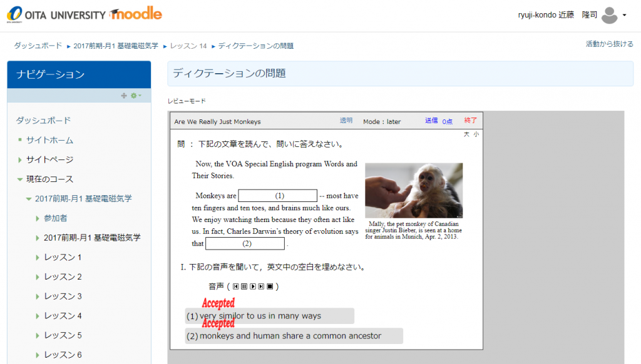The height and width of the screenshot is (364, 641).
Task: Expand the 参加者 tree item
Action: point(38,218)
